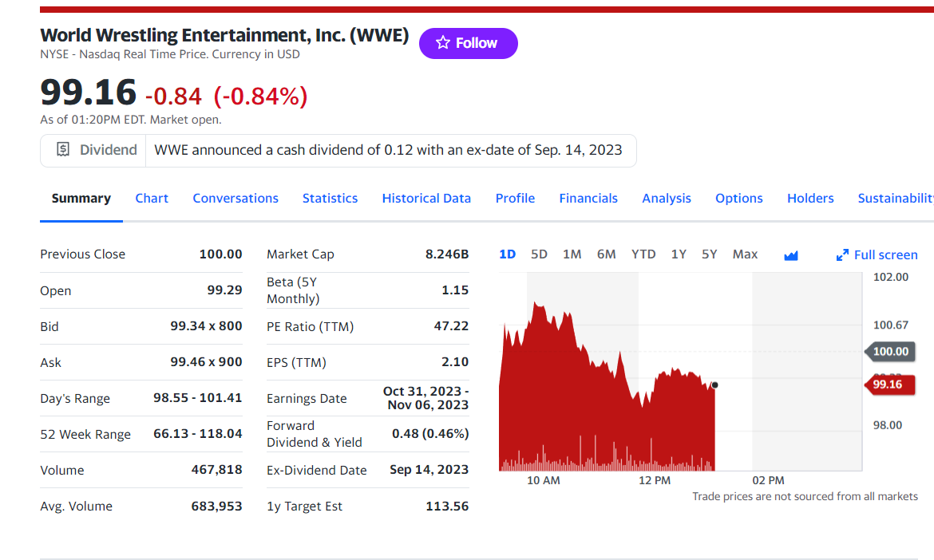Open the Analysis tab
934x560 pixels.
click(x=667, y=198)
